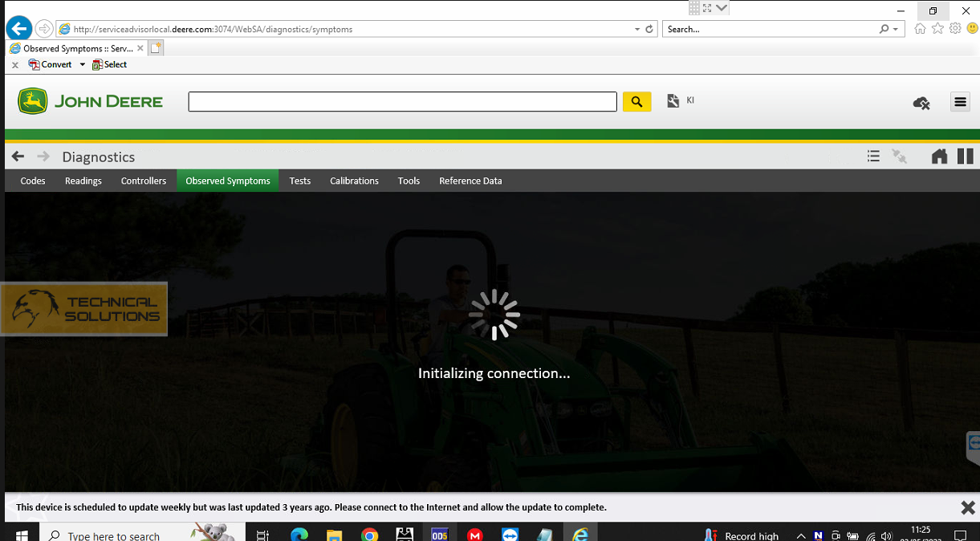Click the loading spinner progress indicator
This screenshot has height=541, width=980.
pos(494,314)
